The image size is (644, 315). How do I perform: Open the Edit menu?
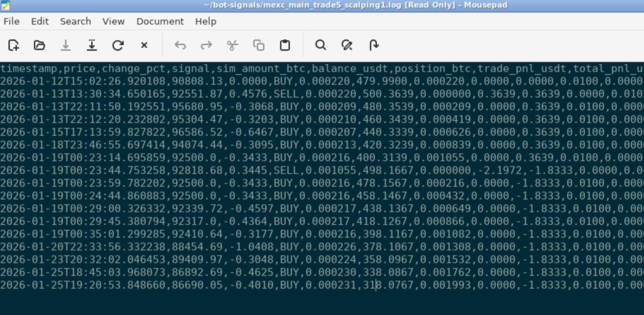(x=40, y=22)
